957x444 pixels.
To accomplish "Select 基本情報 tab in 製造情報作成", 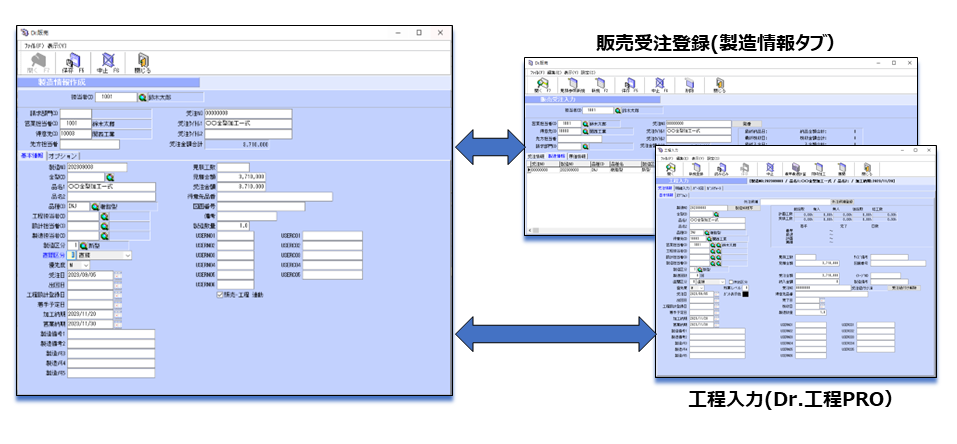I will [x=32, y=156].
